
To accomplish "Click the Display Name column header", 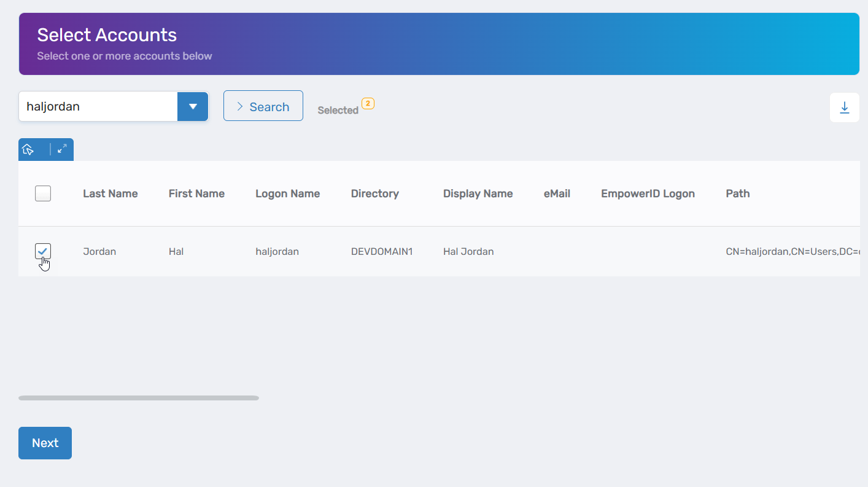I will (x=478, y=193).
